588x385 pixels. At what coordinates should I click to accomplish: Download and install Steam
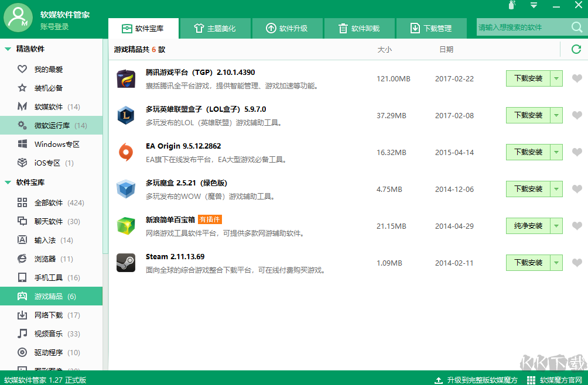(x=528, y=263)
